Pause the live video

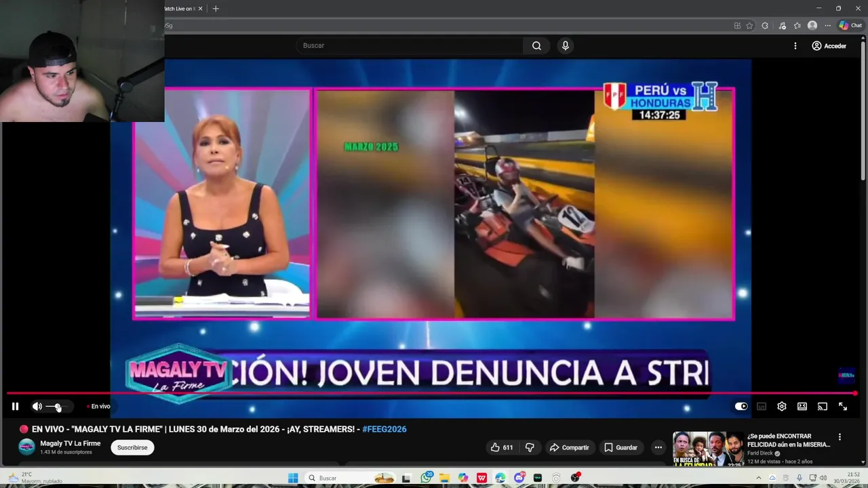[15, 406]
